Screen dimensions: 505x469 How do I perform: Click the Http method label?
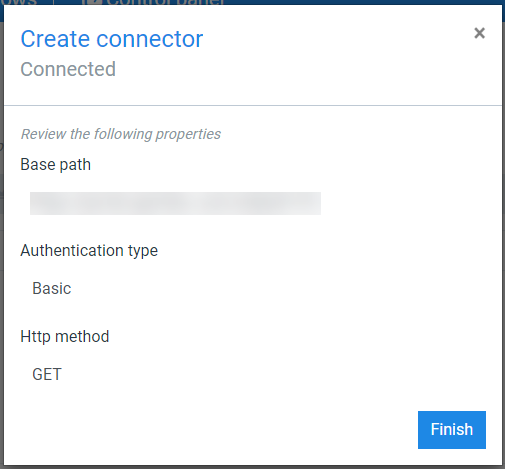pos(65,336)
